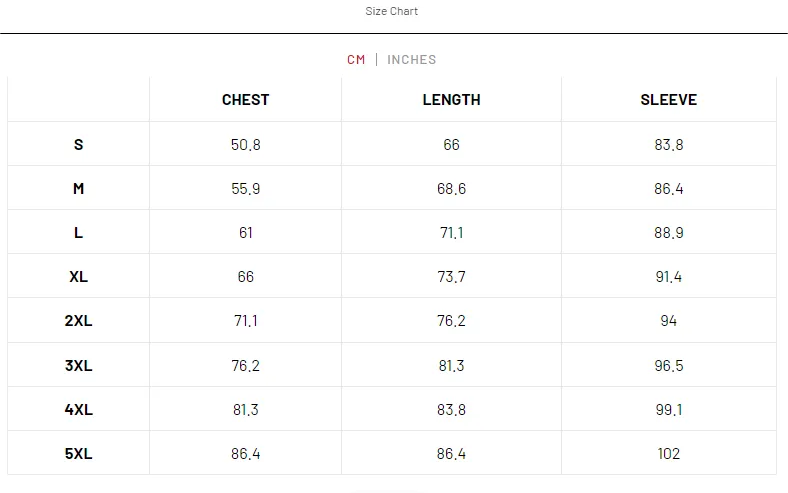The width and height of the screenshot is (788, 493).
Task: Select the 2XL size row label
Action: pyautogui.click(x=79, y=321)
